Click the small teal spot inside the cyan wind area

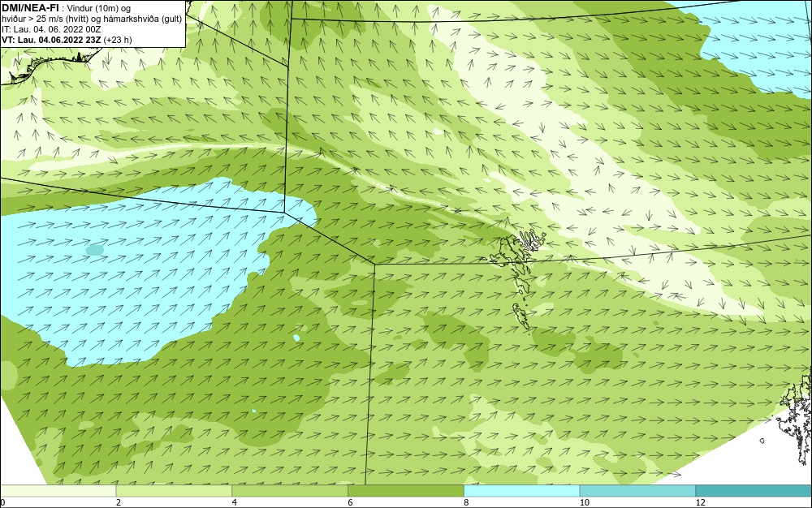pyautogui.click(x=94, y=251)
